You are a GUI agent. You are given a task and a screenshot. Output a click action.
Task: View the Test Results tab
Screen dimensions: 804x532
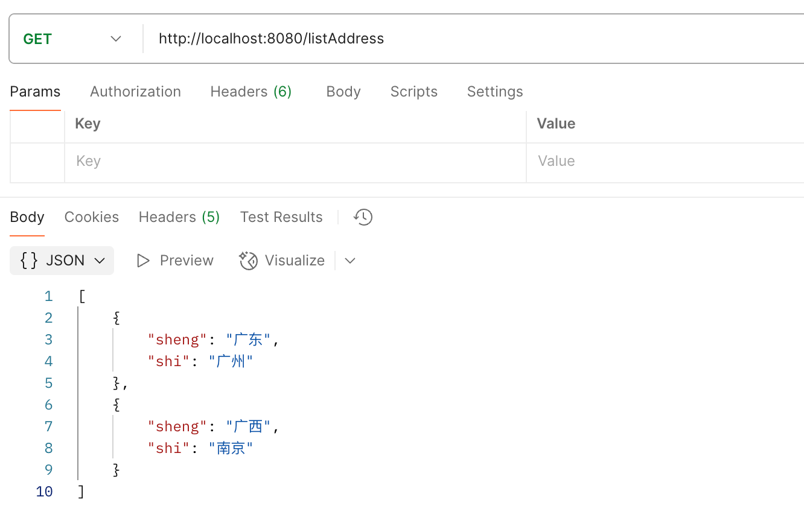coord(281,217)
